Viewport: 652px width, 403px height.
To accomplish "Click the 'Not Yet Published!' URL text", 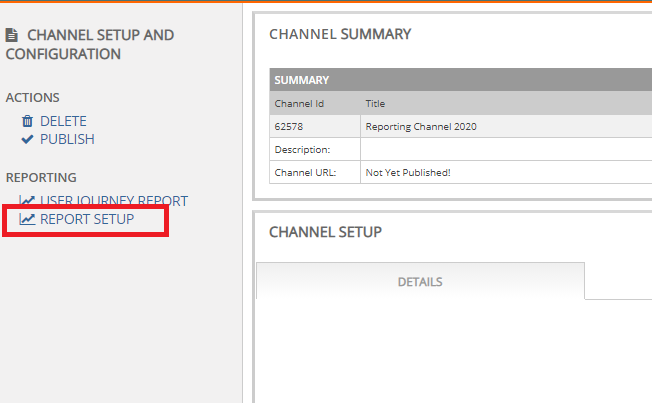I will (408, 173).
